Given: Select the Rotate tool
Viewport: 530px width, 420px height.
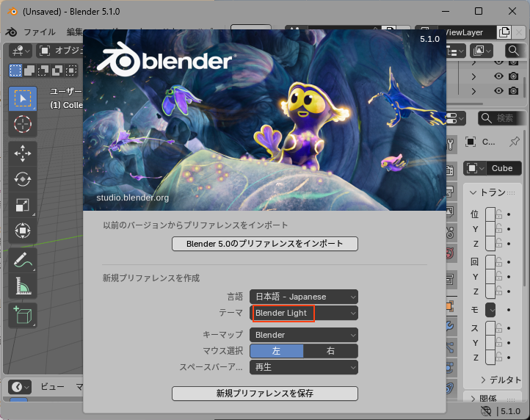Looking at the screenshot, I should pos(23,179).
